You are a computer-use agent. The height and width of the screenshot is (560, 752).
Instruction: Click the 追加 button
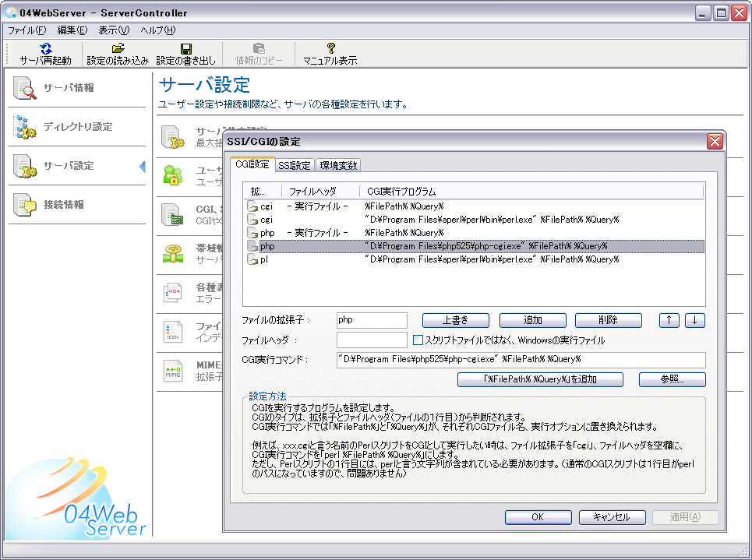[533, 320]
